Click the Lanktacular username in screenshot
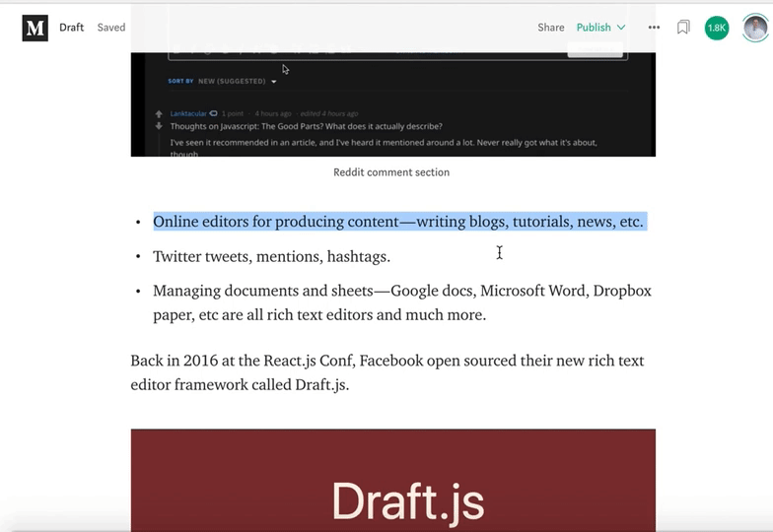 (x=188, y=114)
